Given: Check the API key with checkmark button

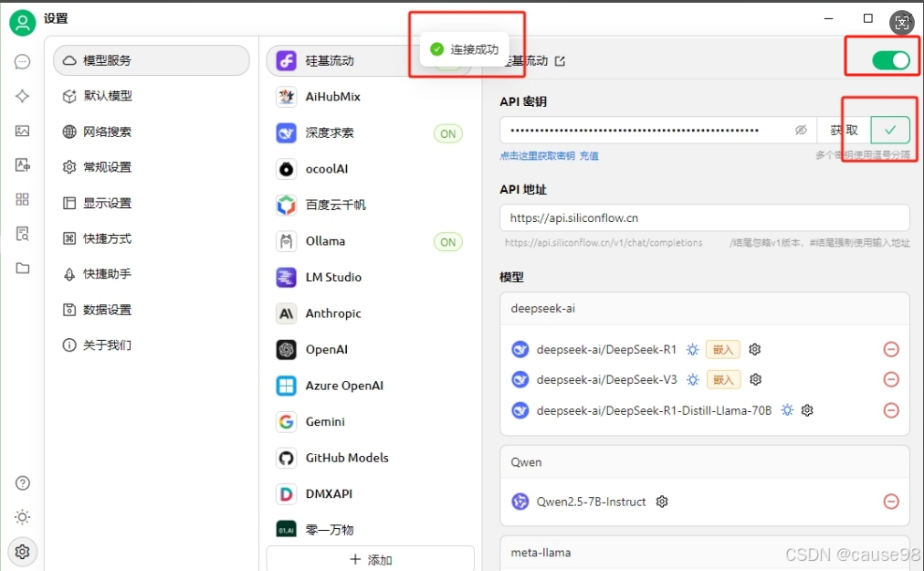Looking at the screenshot, I should [x=890, y=130].
